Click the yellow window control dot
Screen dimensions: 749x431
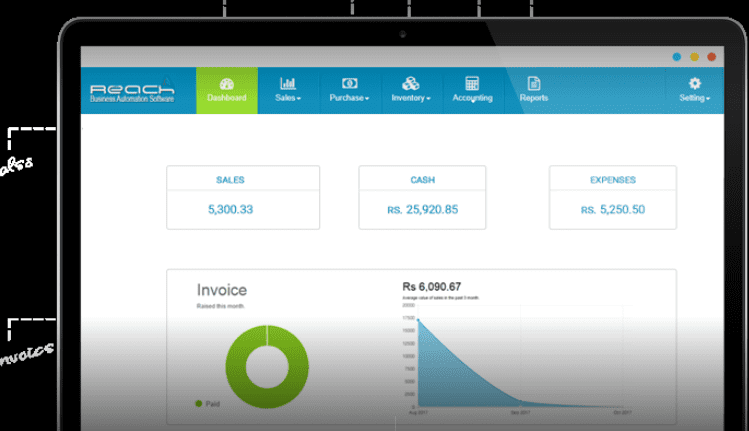pos(694,57)
